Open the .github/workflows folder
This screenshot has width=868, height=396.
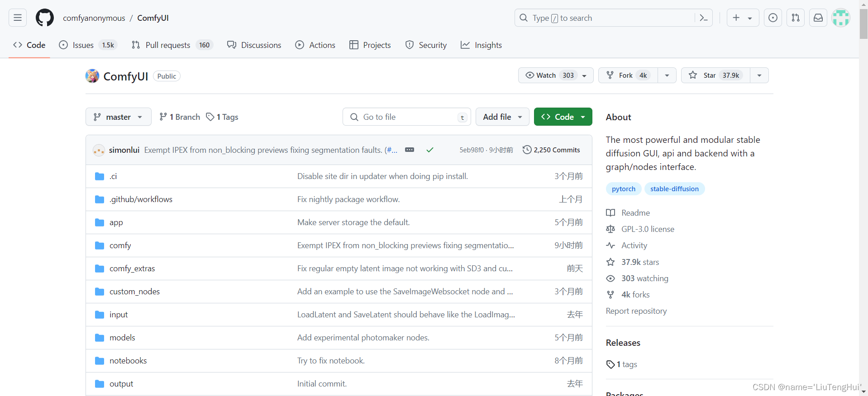tap(141, 199)
